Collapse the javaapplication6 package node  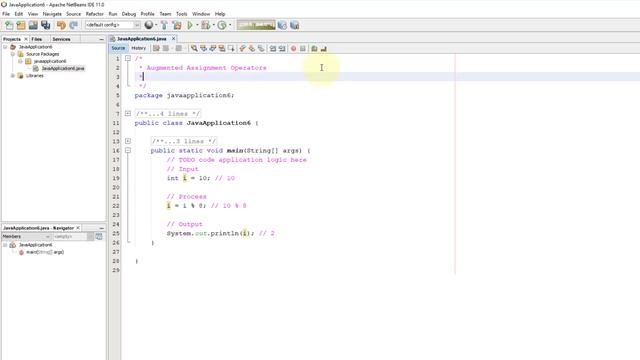(x=20, y=61)
